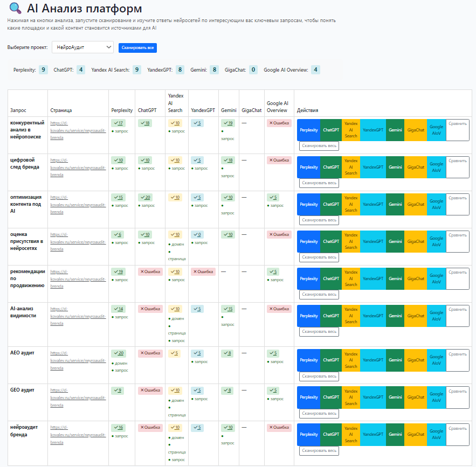Click ChatGPT Ошибка badge in AEO аудит row
Screen dimensions: 476x467
coord(150,353)
